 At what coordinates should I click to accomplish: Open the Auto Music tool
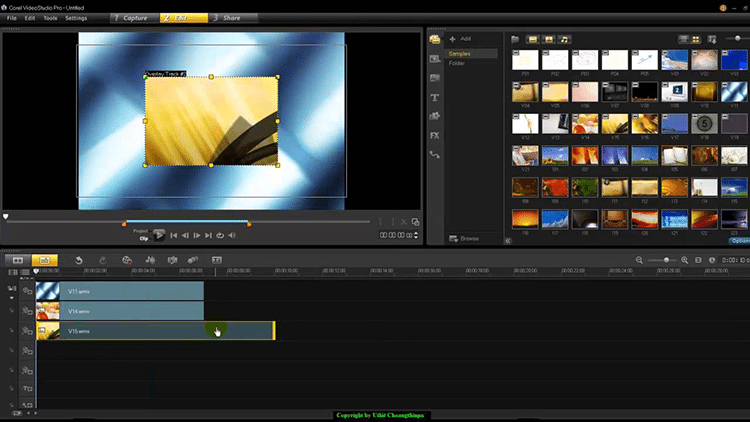172,260
